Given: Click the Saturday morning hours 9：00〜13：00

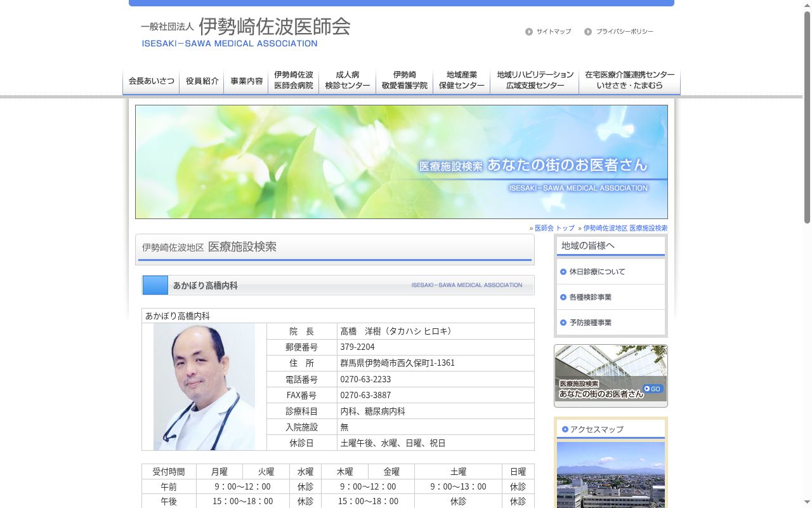Looking at the screenshot, I should 458,487.
